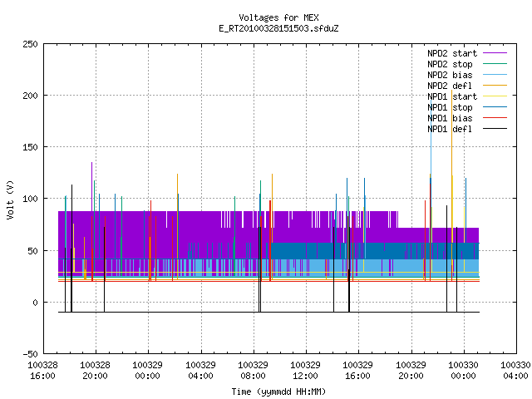Click the '100329 12:00' time tick label
The width and height of the screenshot is (532, 399).
(x=306, y=371)
